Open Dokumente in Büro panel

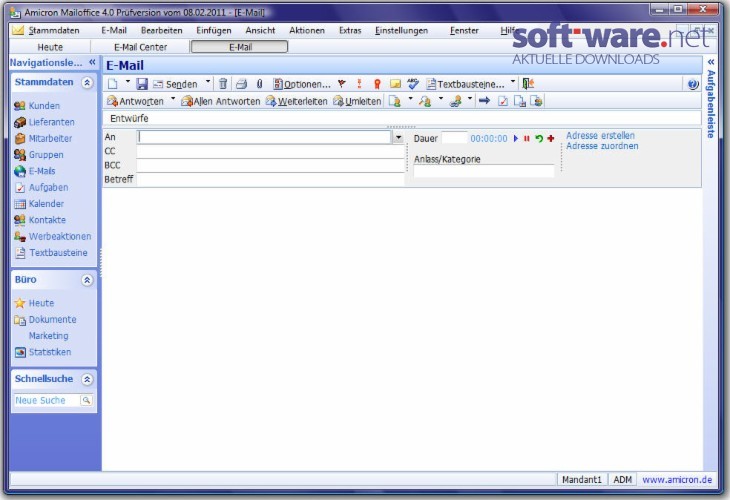[x=45, y=319]
